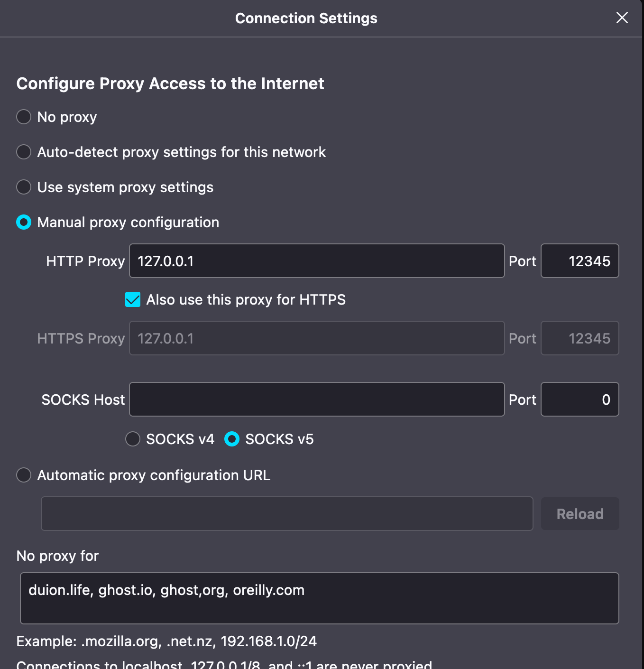This screenshot has height=669, width=644.
Task: Select Use system proxy settings
Action: [x=24, y=187]
